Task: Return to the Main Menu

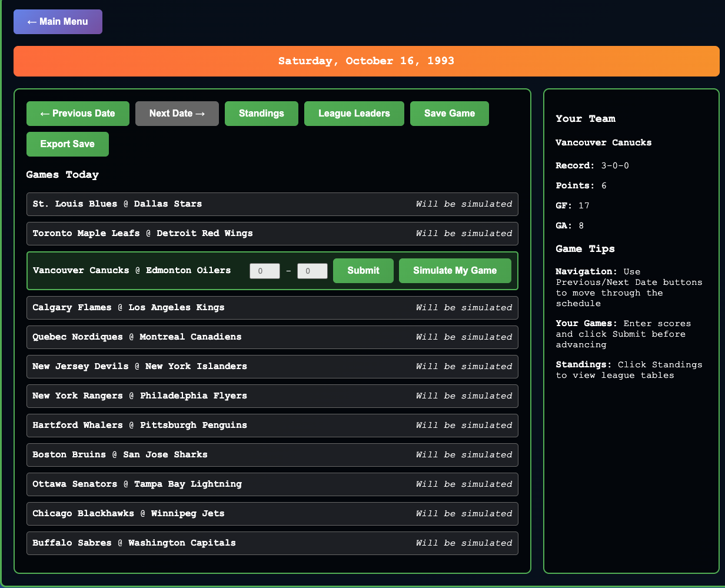Action: pyautogui.click(x=58, y=22)
